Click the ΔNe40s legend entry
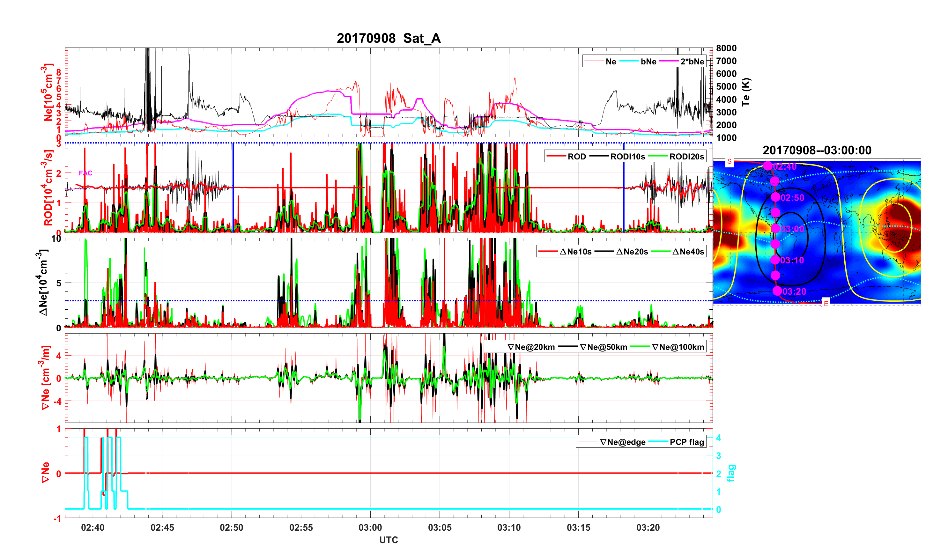926x560 pixels. [x=688, y=252]
